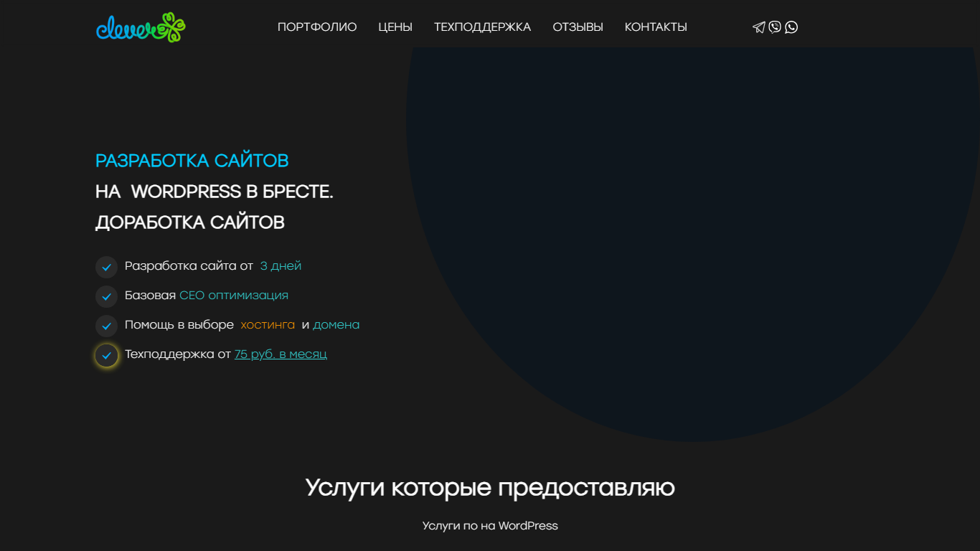Go to the ПОРТФОЛИО menu item

[317, 27]
